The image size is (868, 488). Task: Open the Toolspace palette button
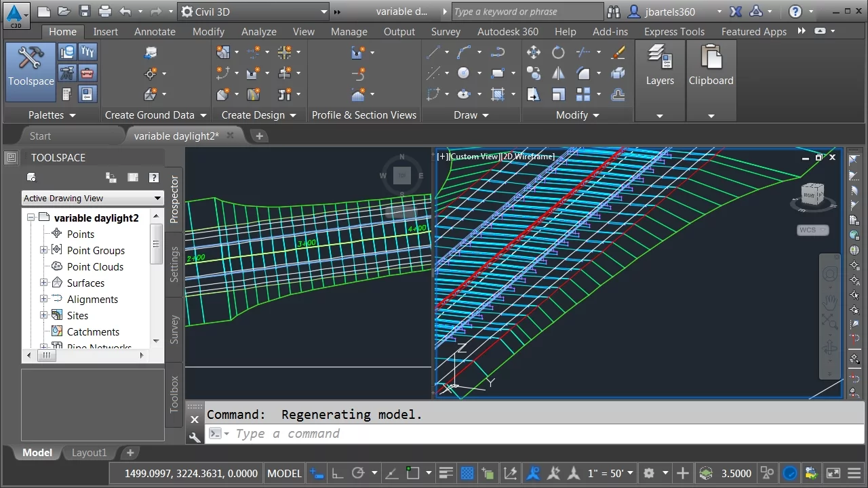31,70
